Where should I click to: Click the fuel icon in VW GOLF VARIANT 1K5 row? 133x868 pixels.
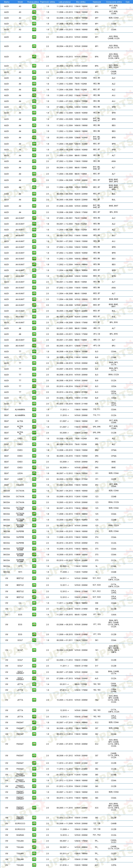34,672
